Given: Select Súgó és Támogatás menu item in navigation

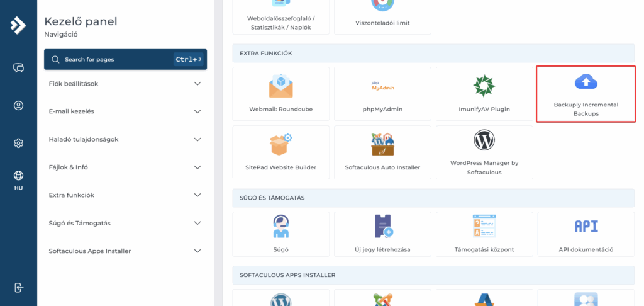Looking at the screenshot, I should click(125, 223).
